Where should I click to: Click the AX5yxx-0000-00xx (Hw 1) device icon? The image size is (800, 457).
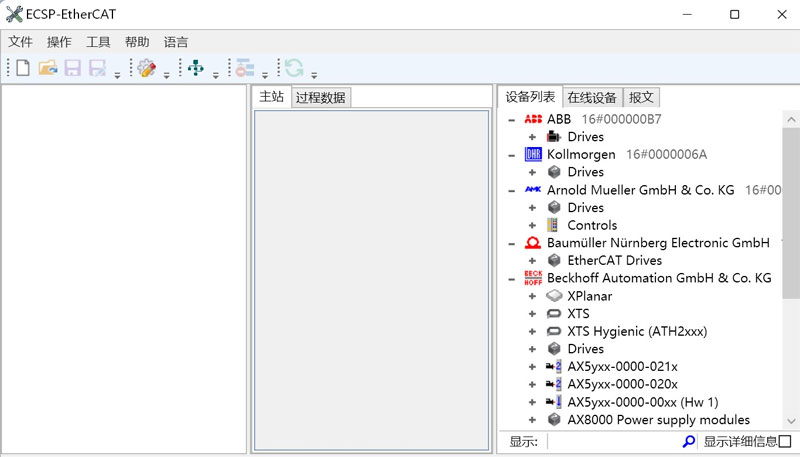pyautogui.click(x=554, y=402)
